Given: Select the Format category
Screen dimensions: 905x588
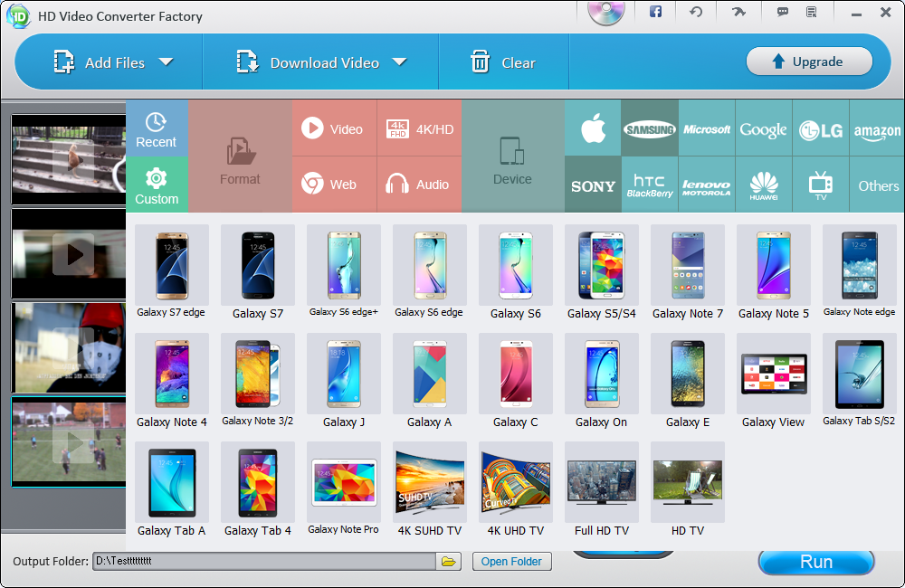Looking at the screenshot, I should tap(240, 156).
